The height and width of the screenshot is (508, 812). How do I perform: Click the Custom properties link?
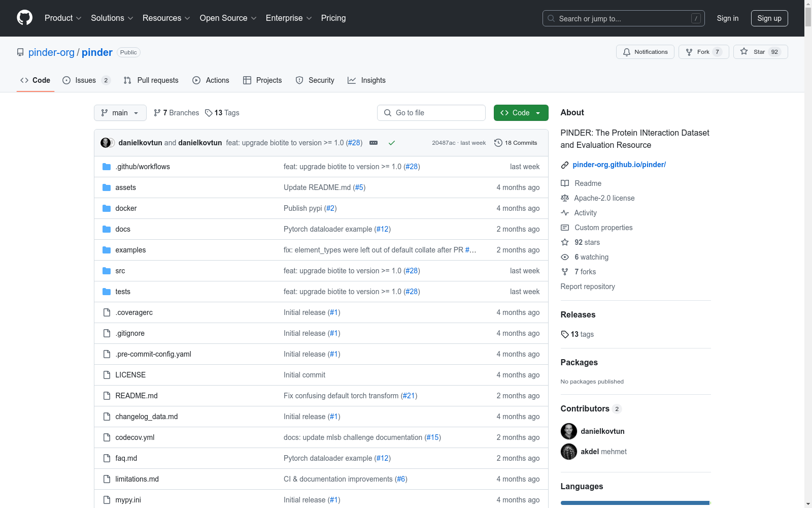click(x=603, y=228)
